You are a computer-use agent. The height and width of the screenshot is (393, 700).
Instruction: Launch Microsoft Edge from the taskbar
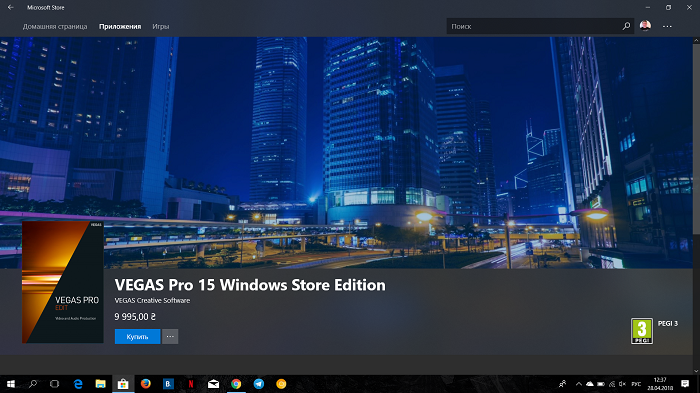(x=78, y=384)
